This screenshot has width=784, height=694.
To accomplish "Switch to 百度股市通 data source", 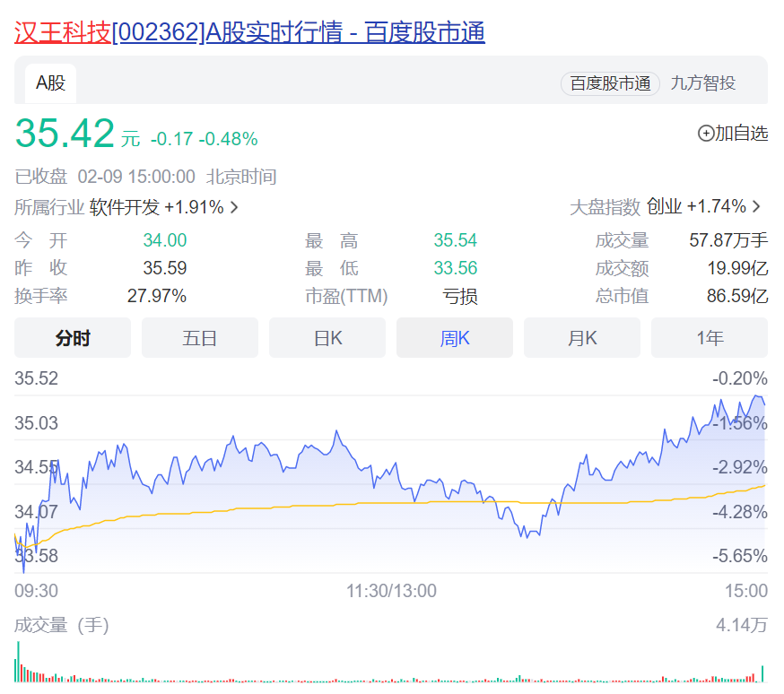I will click(x=610, y=83).
